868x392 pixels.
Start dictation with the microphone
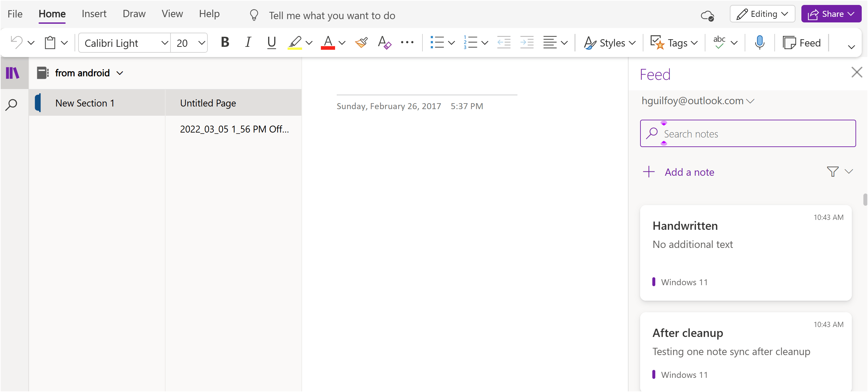pos(759,43)
